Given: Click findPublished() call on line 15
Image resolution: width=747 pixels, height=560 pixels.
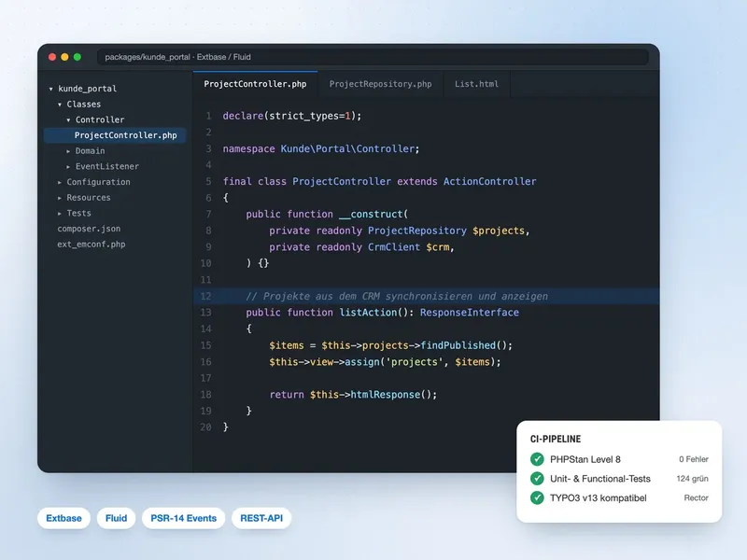Looking at the screenshot, I should [x=463, y=345].
